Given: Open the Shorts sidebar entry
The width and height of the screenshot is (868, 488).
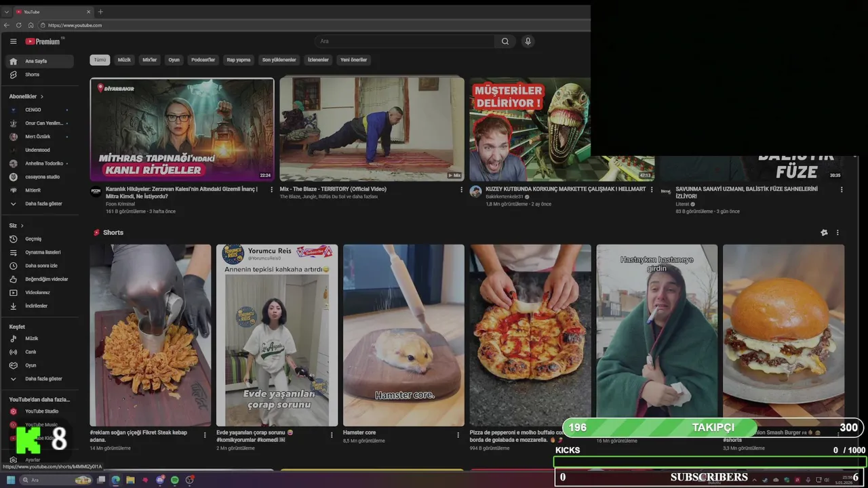Looking at the screenshot, I should [41, 75].
